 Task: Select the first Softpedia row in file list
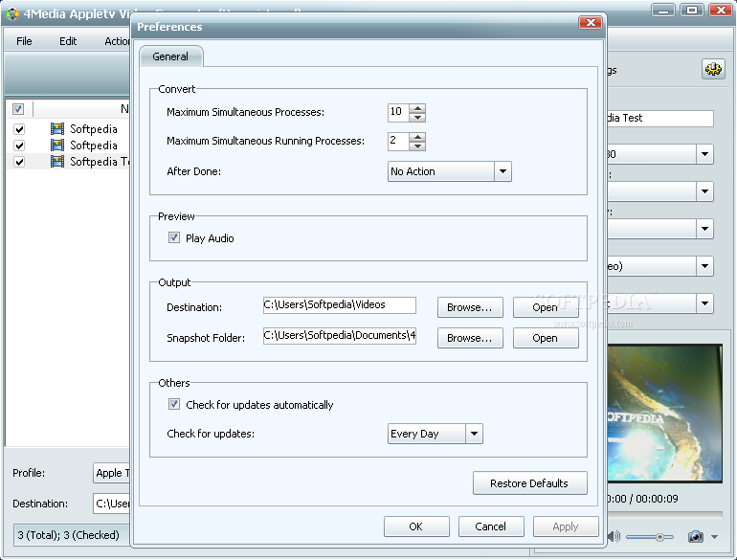coord(68,129)
